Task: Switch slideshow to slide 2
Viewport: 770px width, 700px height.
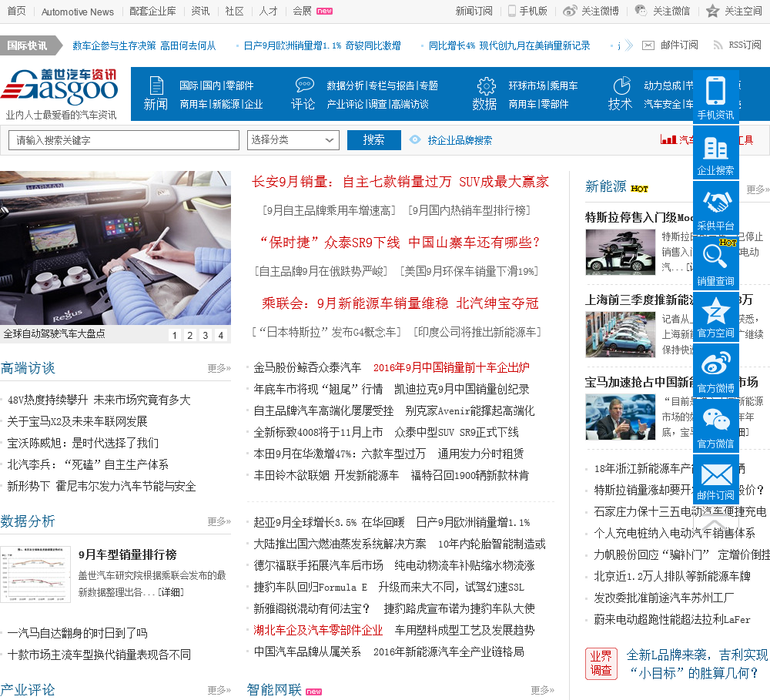Action: coord(189,335)
